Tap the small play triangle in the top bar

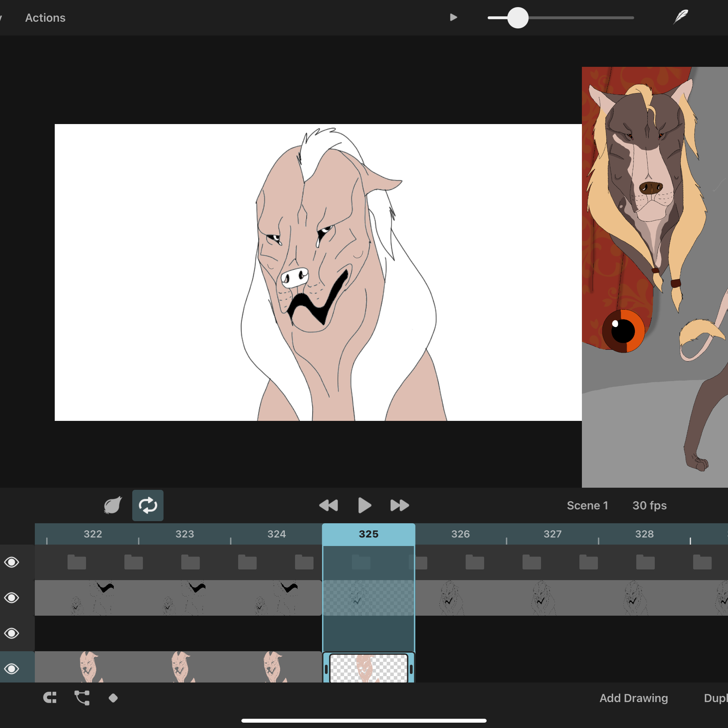coord(453,17)
